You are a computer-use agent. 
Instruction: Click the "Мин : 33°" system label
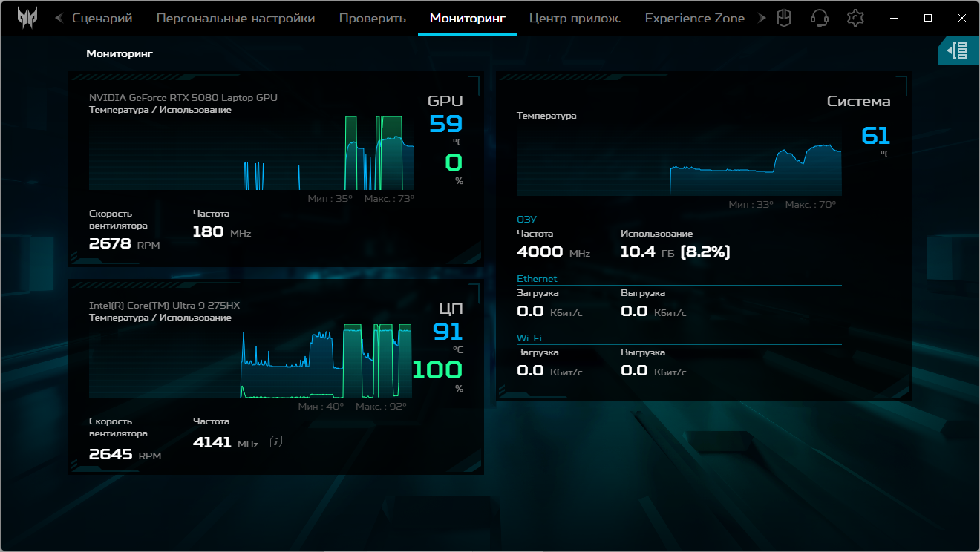tap(751, 205)
